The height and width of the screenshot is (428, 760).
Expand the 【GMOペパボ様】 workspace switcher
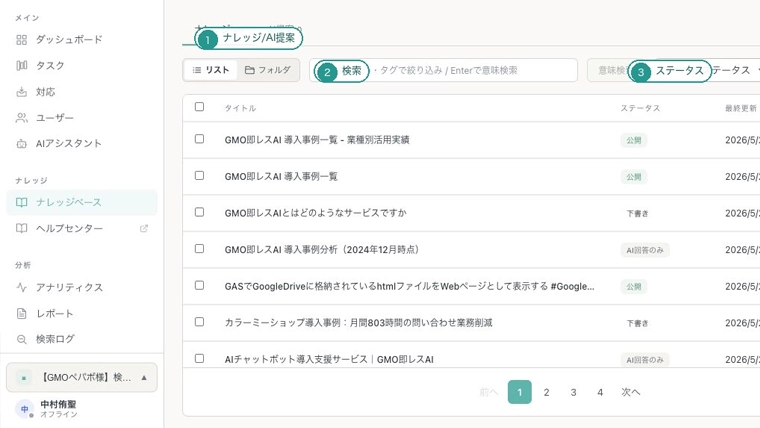[82, 378]
